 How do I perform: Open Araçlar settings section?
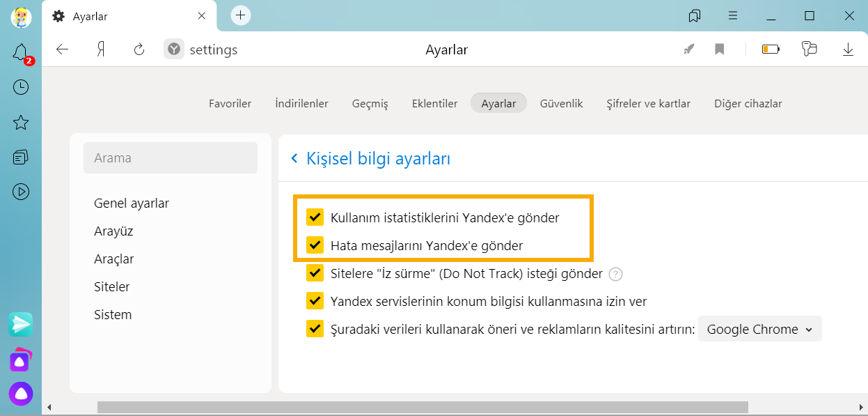point(113,259)
